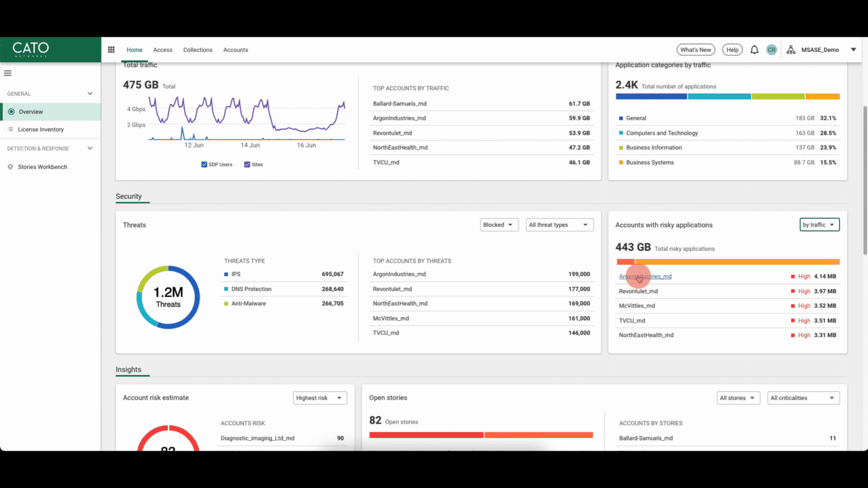Open the by traffic dropdown
Image resolution: width=868 pixels, height=488 pixels.
(819, 225)
